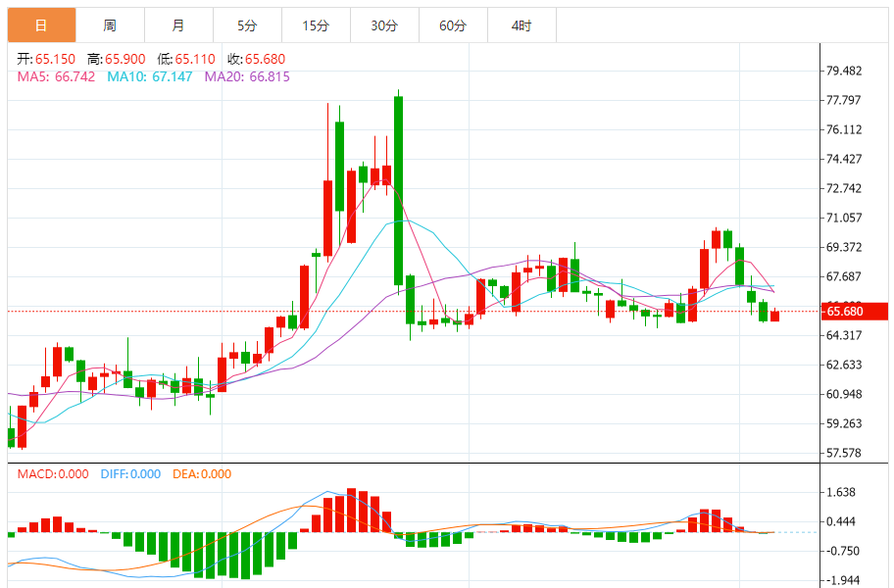Click the red current price tag 65.680

pos(854,312)
